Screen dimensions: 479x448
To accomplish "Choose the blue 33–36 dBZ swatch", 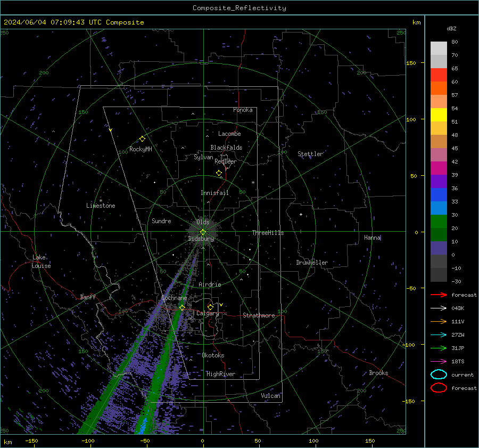I will 439,195.
